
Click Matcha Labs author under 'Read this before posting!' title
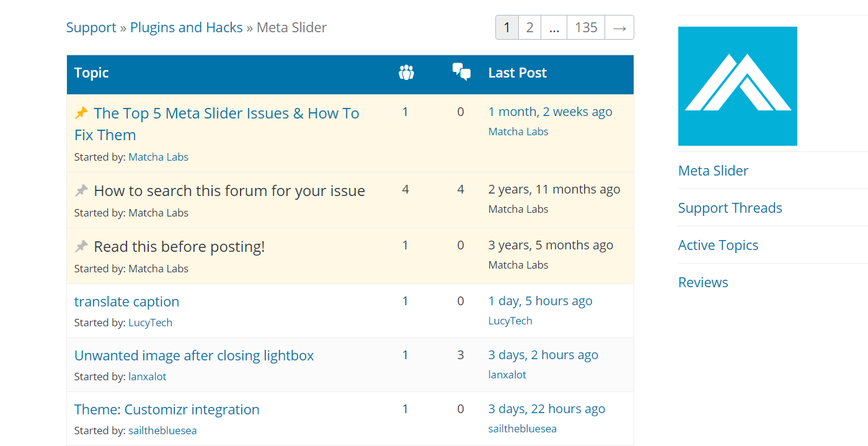158,269
